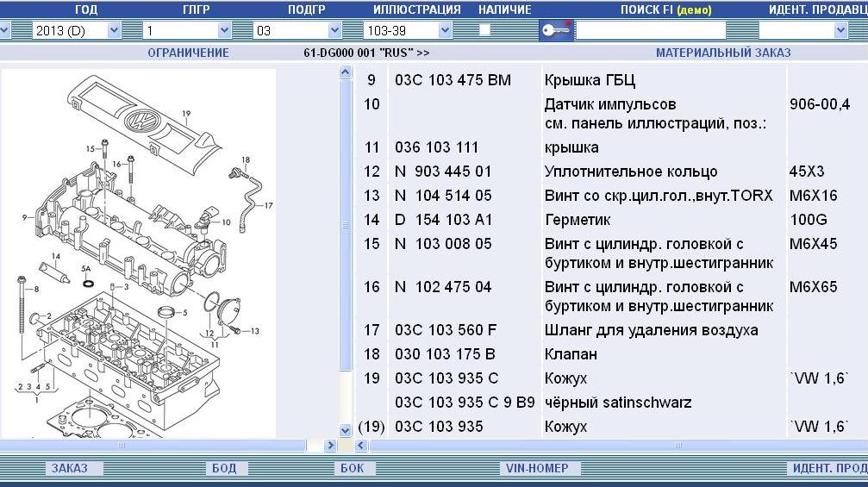Image resolution: width=868 pixels, height=487 pixels.
Task: Toggle the НАЛИЧИЕ checkbox
Action: pyautogui.click(x=484, y=30)
